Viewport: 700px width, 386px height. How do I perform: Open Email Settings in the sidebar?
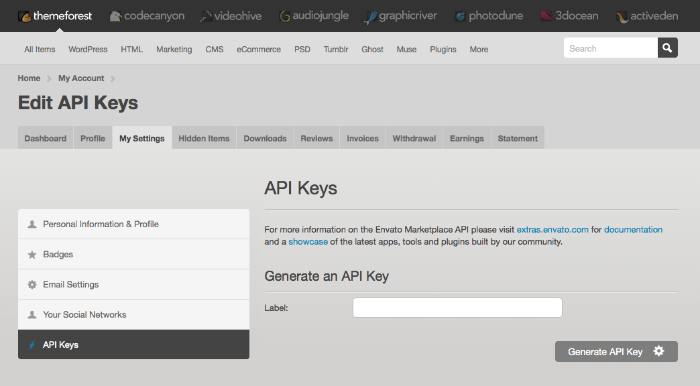click(x=133, y=284)
